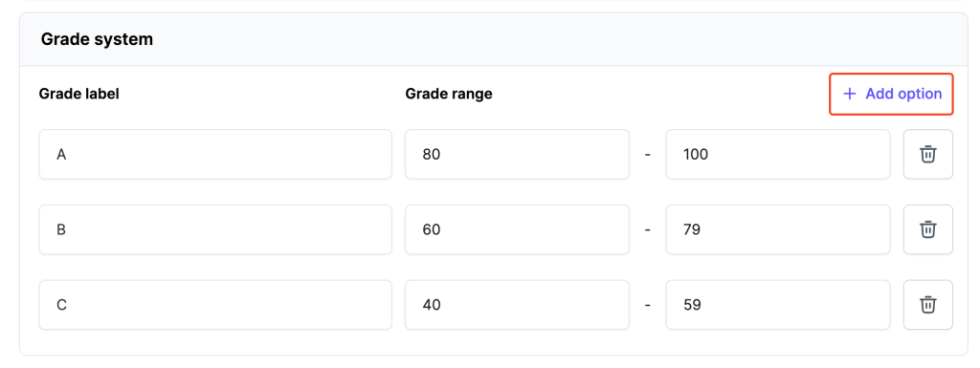This screenshot has width=980, height=368.
Task: Select the range minimum field showing 40
Action: (x=517, y=304)
